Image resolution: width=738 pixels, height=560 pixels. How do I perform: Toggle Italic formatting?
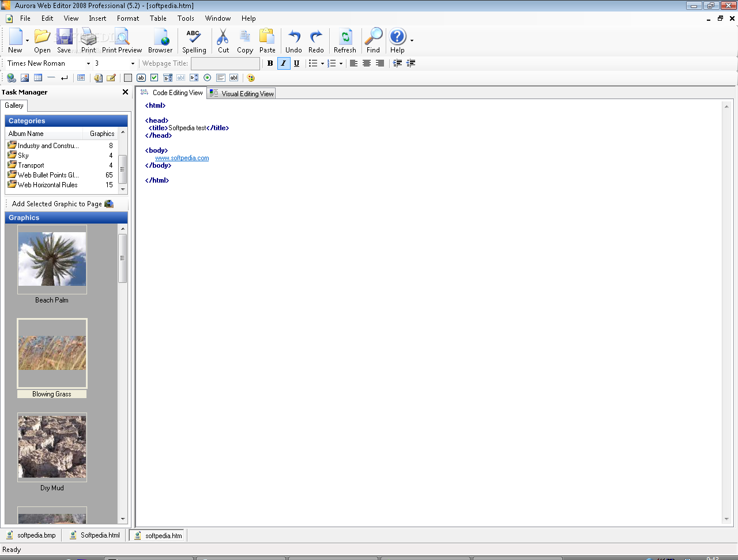tap(283, 63)
